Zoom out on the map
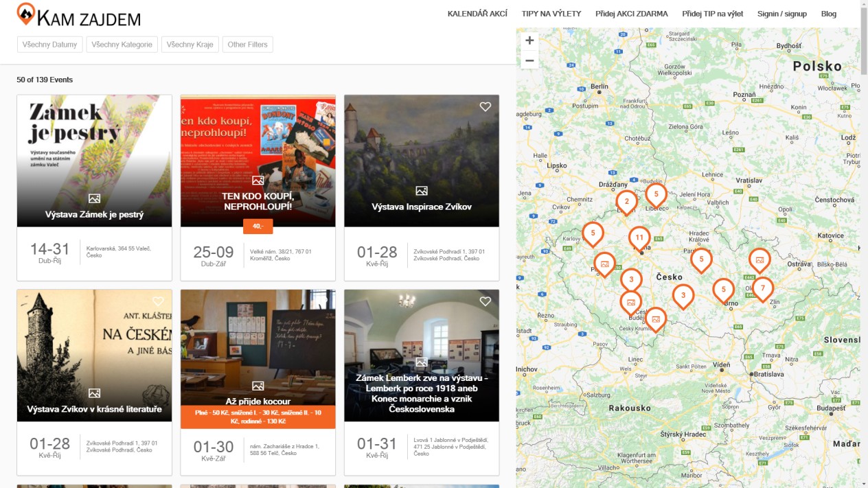 click(x=529, y=60)
